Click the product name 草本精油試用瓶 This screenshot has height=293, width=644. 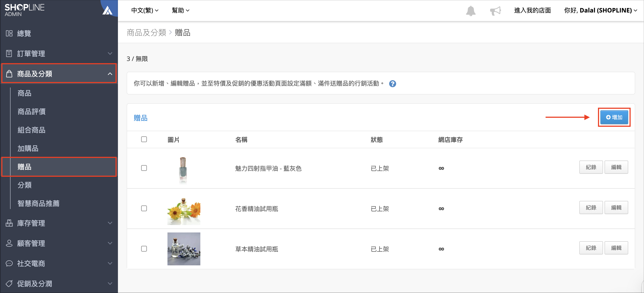(256, 249)
